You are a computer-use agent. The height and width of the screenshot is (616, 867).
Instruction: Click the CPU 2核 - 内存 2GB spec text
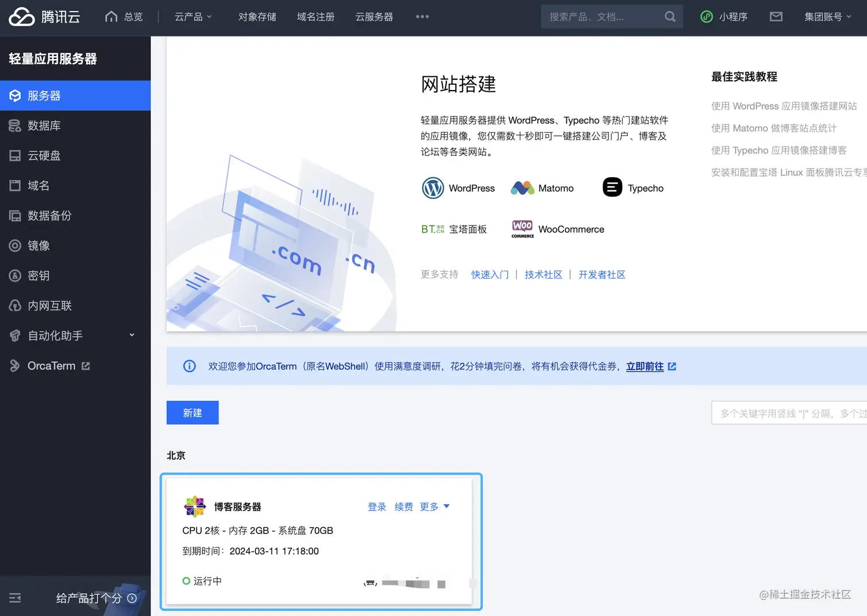point(258,531)
